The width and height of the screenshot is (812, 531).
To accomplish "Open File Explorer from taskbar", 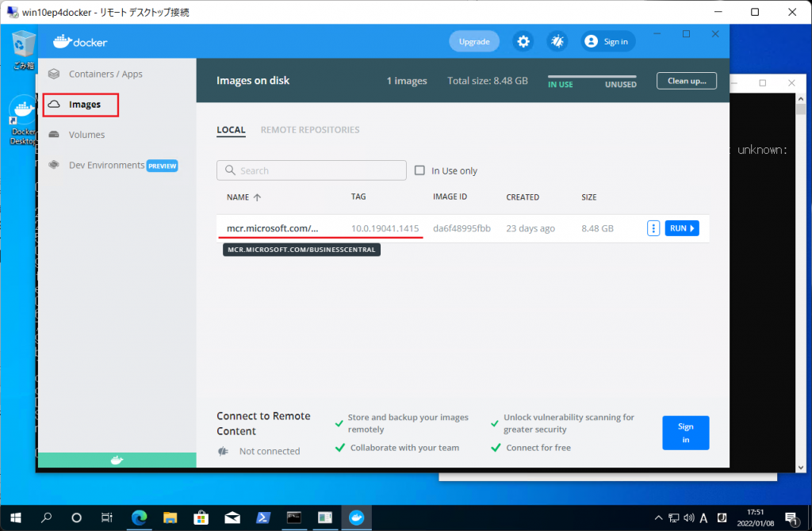I will tap(170, 518).
